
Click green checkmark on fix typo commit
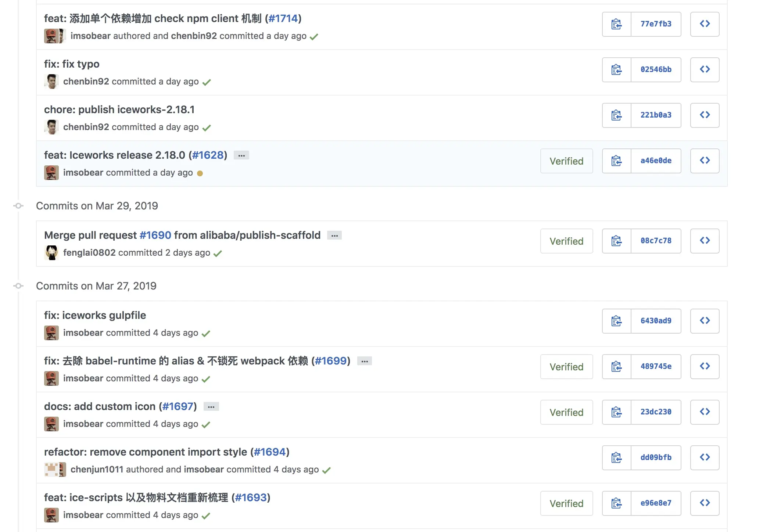pos(207,82)
